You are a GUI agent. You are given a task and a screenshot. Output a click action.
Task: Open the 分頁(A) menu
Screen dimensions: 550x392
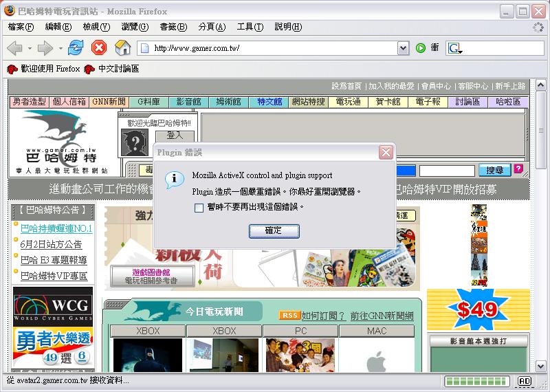[x=212, y=27]
